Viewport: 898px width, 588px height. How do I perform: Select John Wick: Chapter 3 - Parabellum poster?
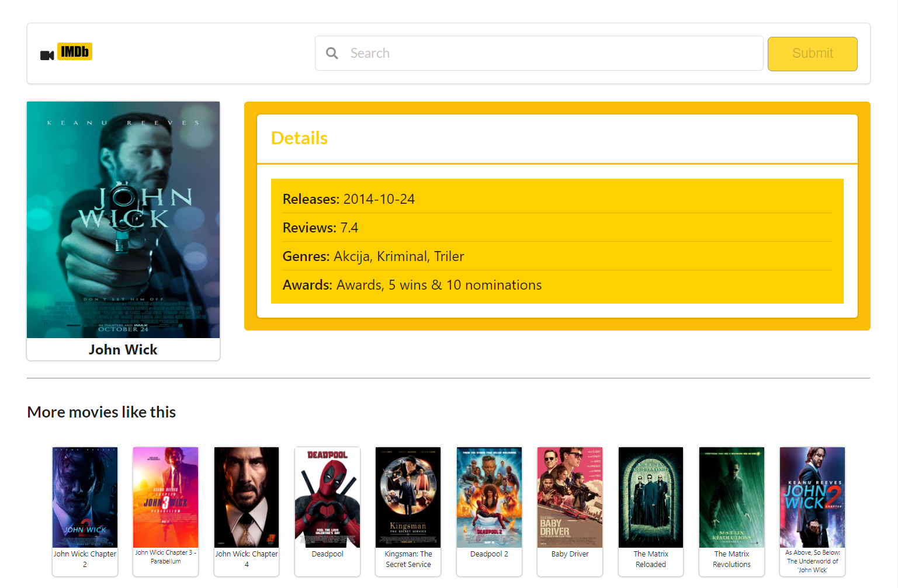tap(165, 497)
